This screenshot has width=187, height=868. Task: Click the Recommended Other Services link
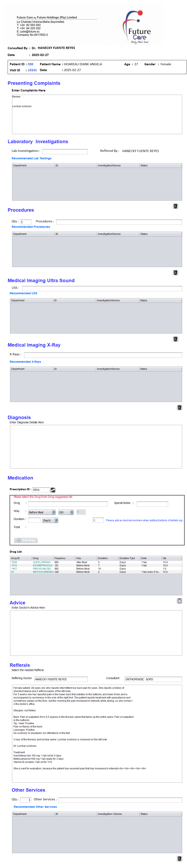point(35,807)
